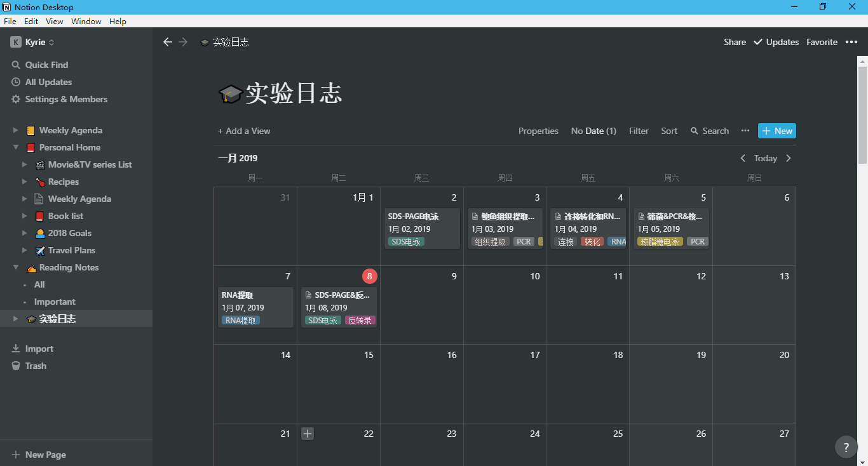This screenshot has height=466, width=868.
Task: Go to next month arrow
Action: coord(789,158)
